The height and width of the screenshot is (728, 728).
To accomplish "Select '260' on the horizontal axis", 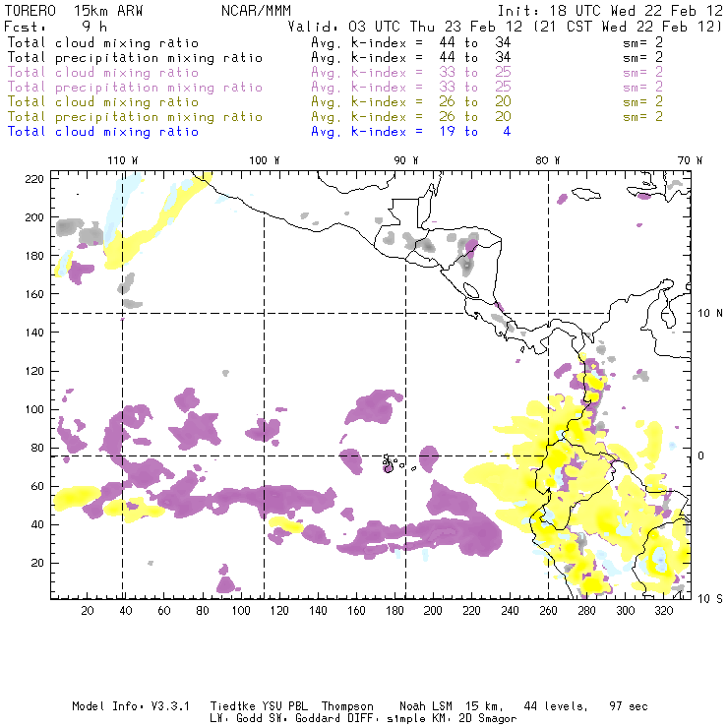I will 548,611.
